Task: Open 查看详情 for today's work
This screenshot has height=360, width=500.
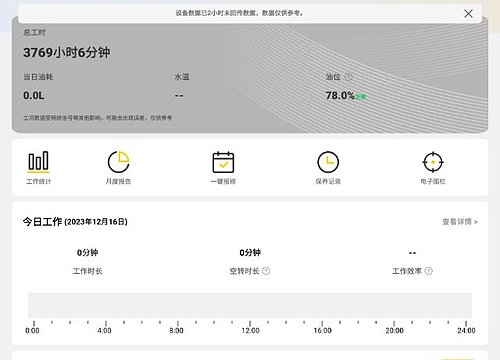Action: (460, 222)
